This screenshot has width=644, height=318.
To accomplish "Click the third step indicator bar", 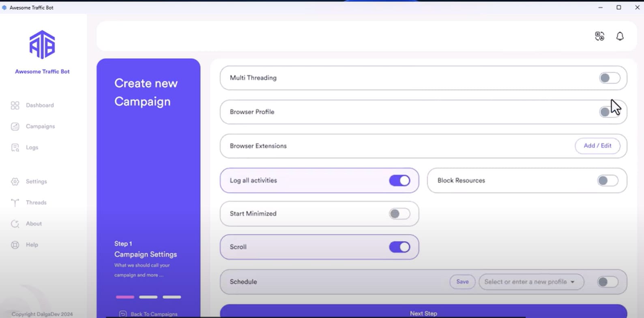I will [x=172, y=297].
